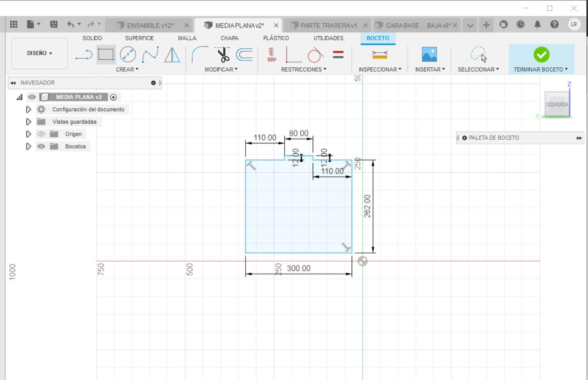Switch to the SUPERFICIE ribbon tab
This screenshot has width=588, height=380.
coord(139,38)
